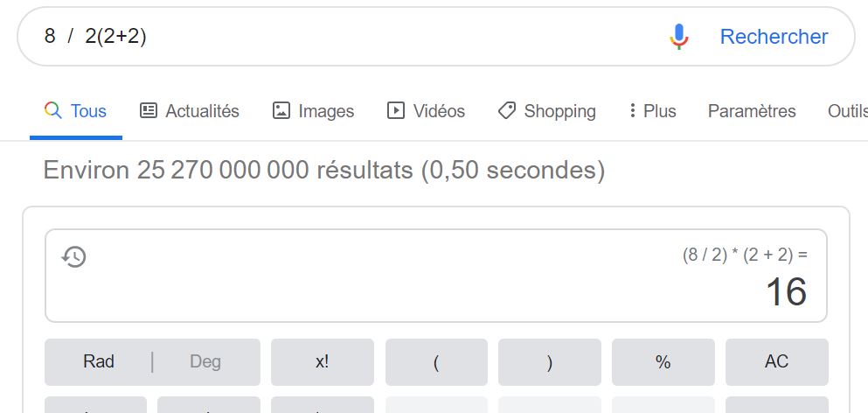868x413 pixels.
Task: Show the Outils search tools
Action: tap(847, 111)
